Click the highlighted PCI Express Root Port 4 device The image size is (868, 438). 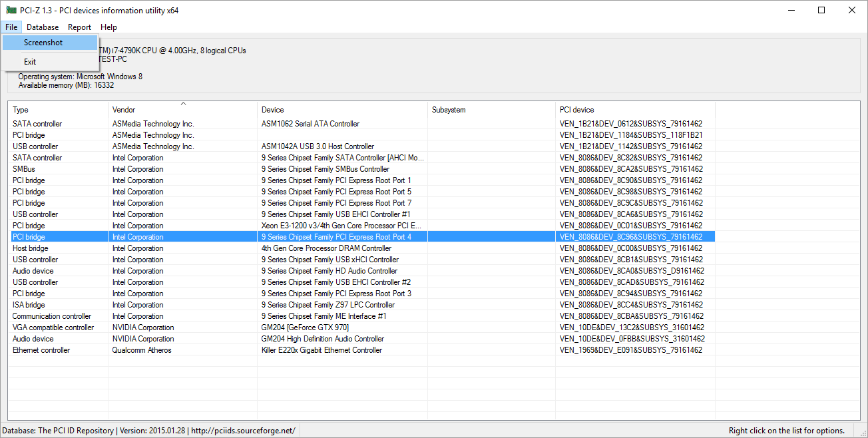coord(336,237)
